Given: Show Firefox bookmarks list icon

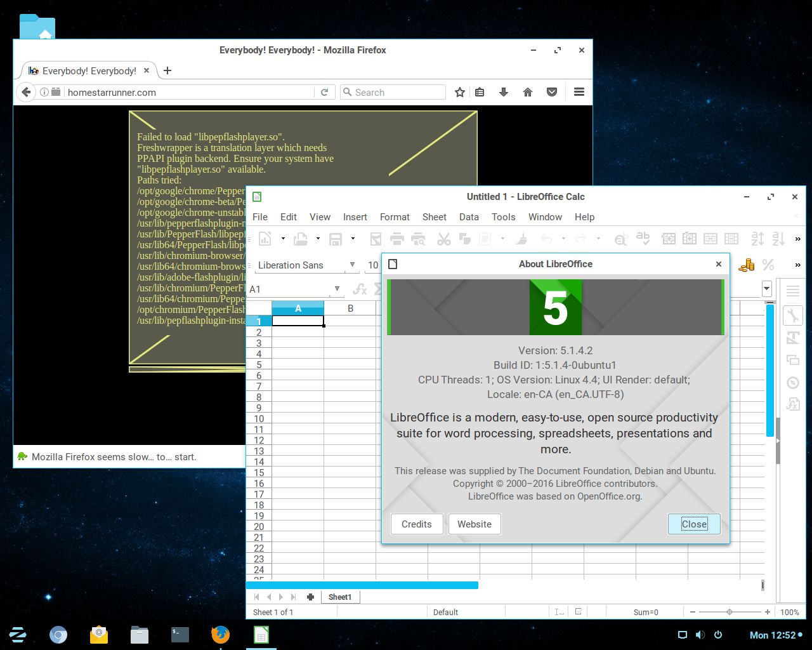Looking at the screenshot, I should tap(480, 92).
